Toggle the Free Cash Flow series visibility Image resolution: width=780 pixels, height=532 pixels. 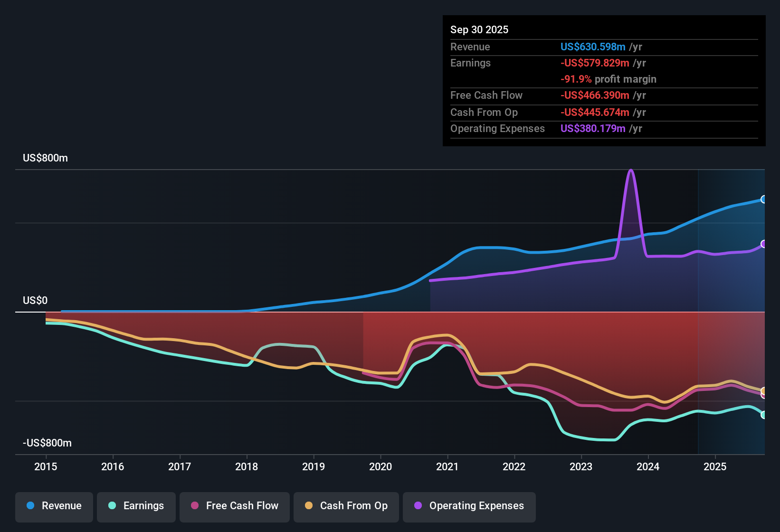[x=234, y=506]
